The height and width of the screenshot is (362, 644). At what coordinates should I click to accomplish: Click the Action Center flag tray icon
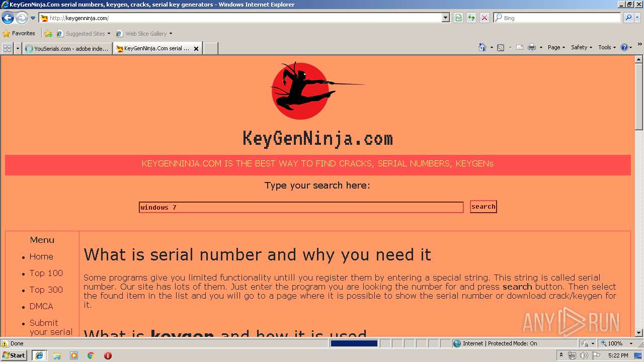(596, 355)
